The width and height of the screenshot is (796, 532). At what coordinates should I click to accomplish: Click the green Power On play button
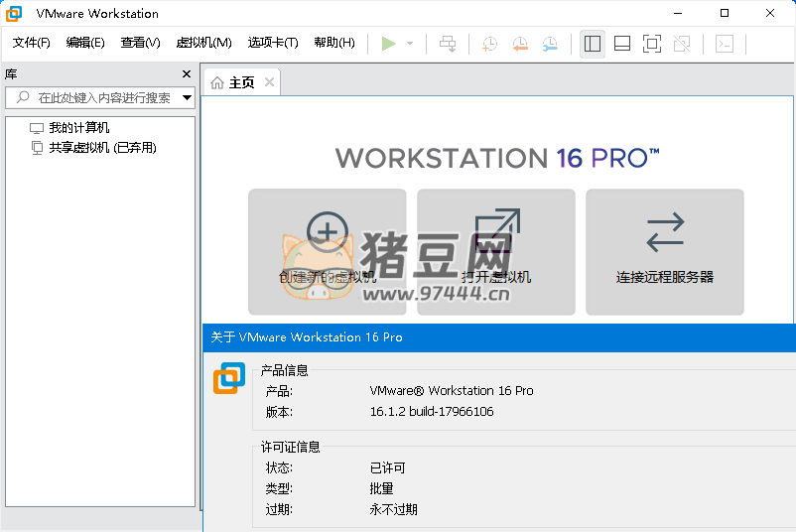[388, 43]
